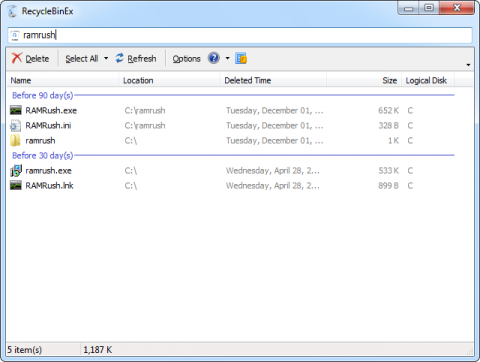
Task: Click the deleted time of RAMRush.exe row
Action: [275, 110]
